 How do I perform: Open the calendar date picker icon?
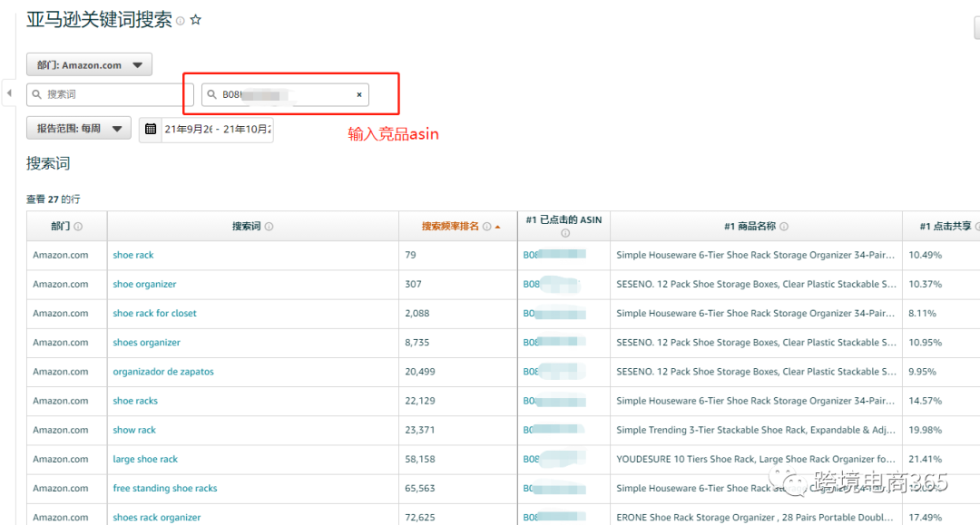pos(151,129)
